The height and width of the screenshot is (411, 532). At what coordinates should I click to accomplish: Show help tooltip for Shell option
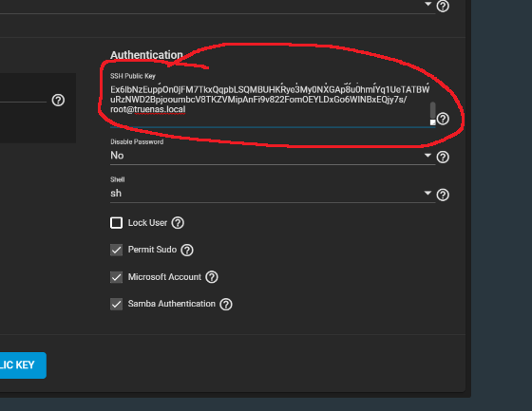pyautogui.click(x=443, y=195)
